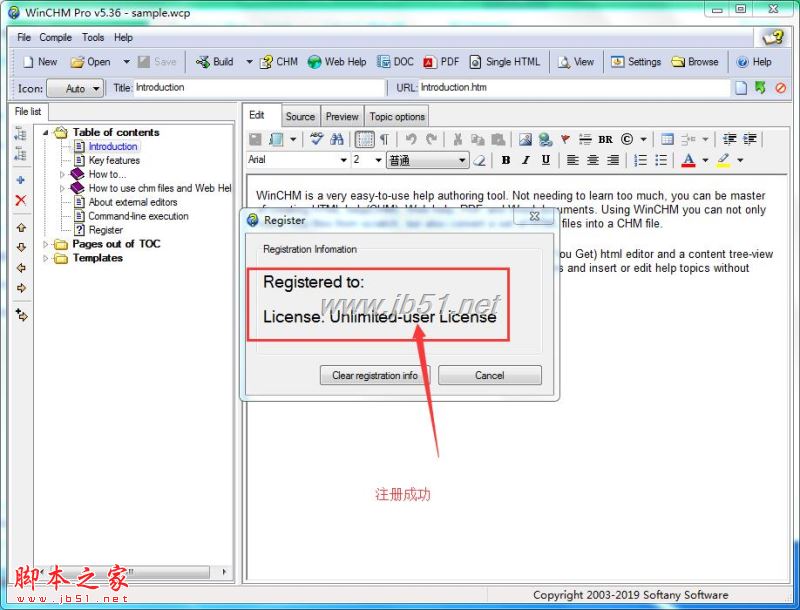The height and width of the screenshot is (610, 800).
Task: Switch to the Preview tab
Action: (x=342, y=116)
